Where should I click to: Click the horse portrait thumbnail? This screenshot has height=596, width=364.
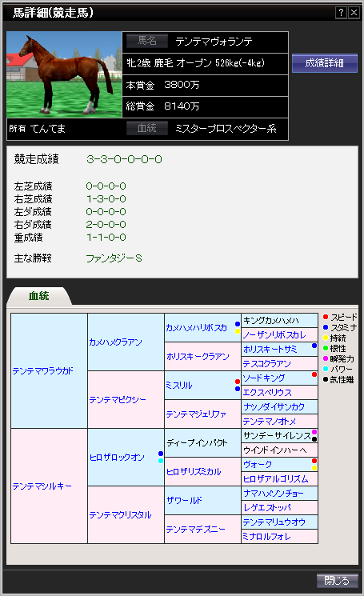tap(64, 75)
